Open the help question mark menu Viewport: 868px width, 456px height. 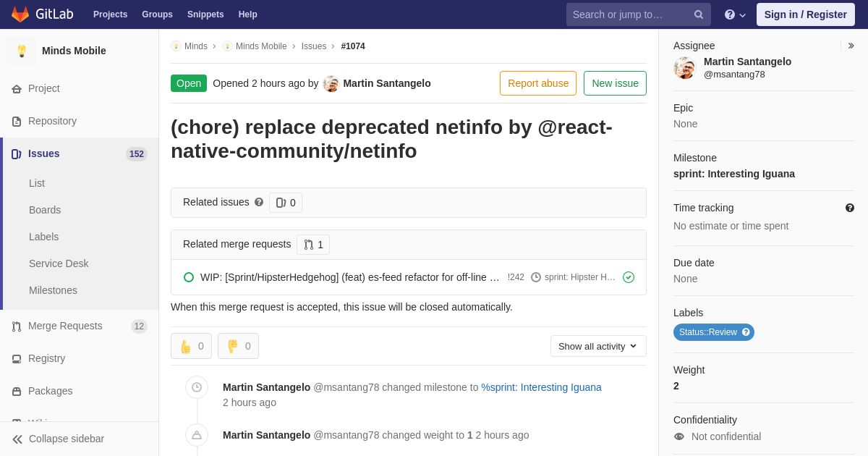point(735,14)
